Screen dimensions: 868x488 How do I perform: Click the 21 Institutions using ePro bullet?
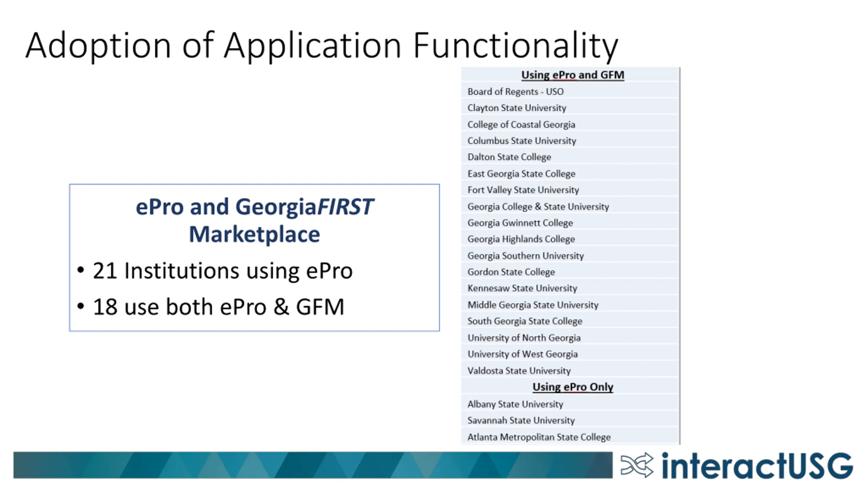(222, 271)
